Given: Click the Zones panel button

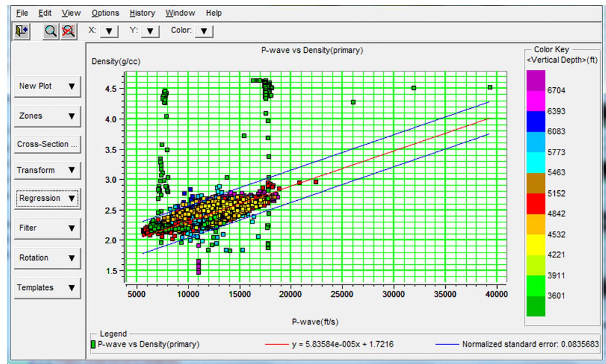Looking at the screenshot, I should tap(47, 116).
